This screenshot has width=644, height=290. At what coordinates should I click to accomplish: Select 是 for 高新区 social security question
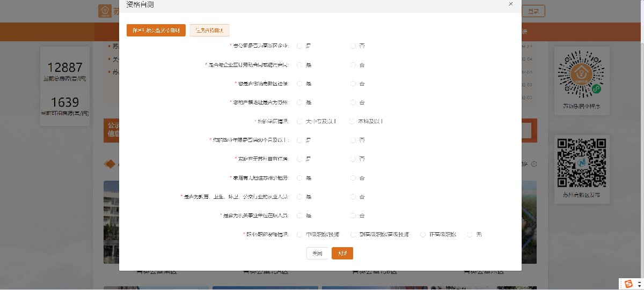pos(299,84)
